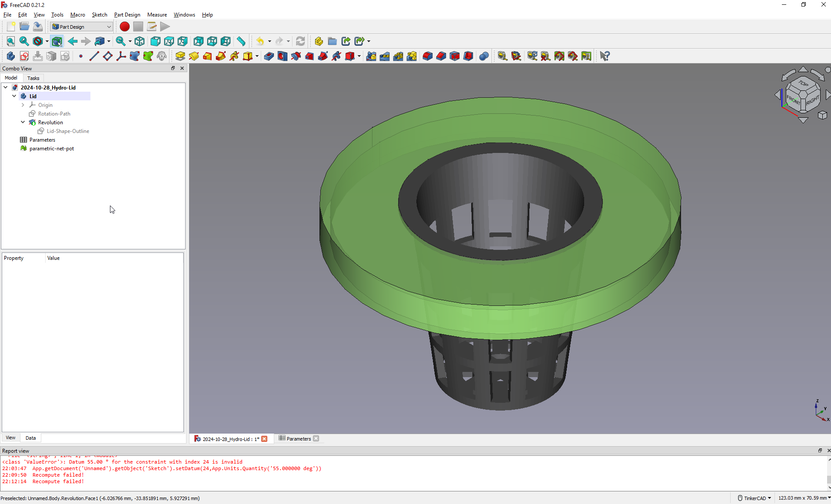Click the Chamfer tool icon
Screen dimensions: 831x504
(x=441, y=56)
